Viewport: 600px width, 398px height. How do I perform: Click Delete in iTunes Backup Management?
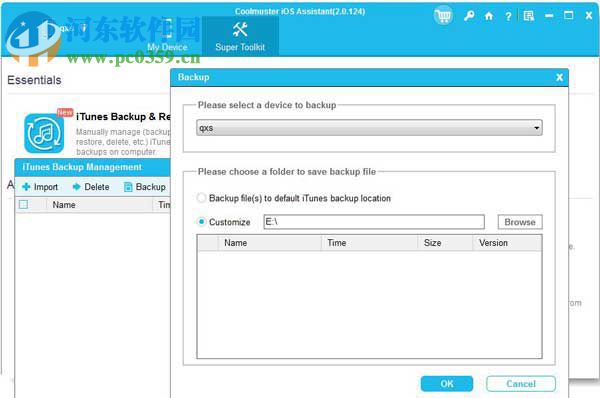click(91, 187)
